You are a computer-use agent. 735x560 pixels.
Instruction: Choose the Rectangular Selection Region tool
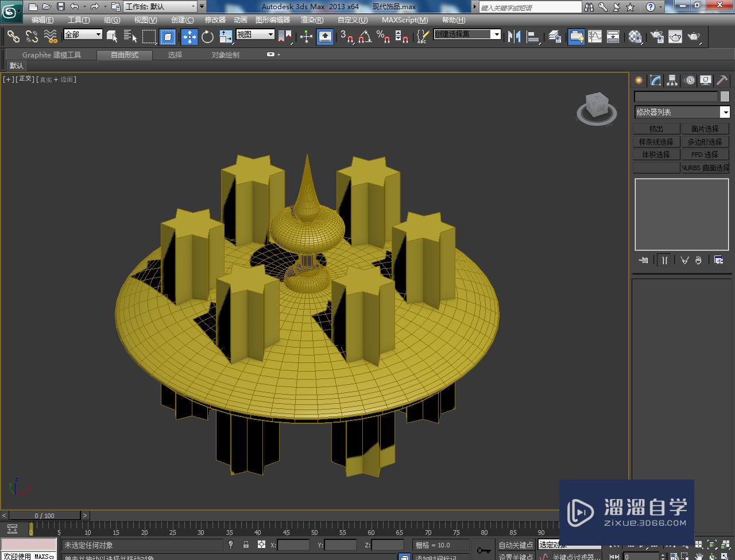149,37
